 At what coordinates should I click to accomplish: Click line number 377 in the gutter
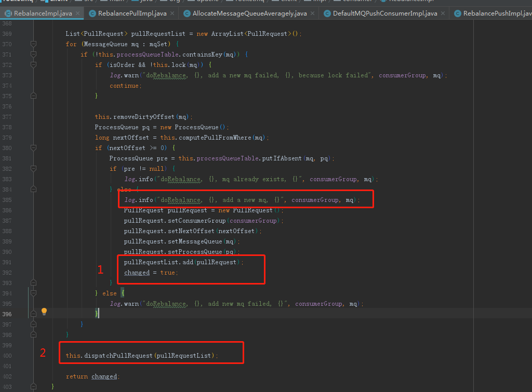click(x=7, y=117)
